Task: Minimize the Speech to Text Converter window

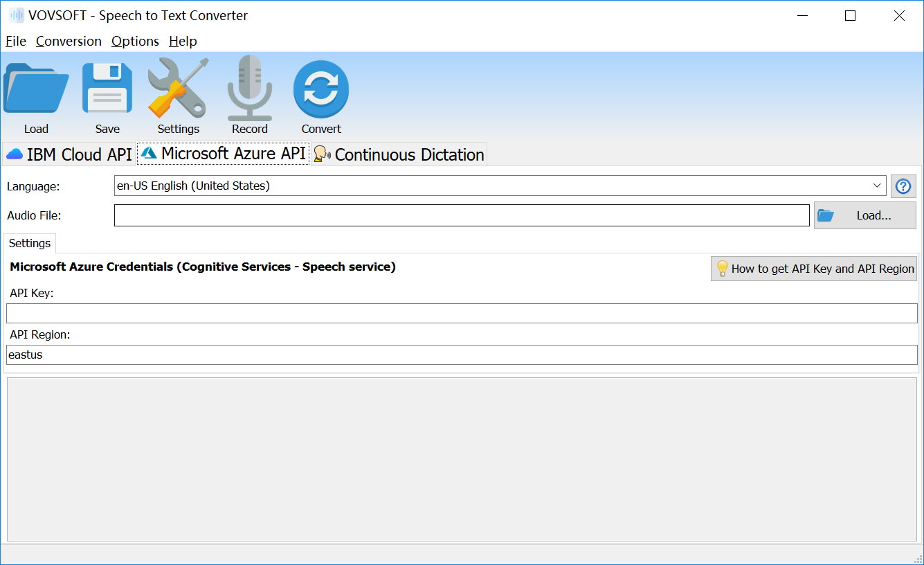Action: tap(802, 16)
